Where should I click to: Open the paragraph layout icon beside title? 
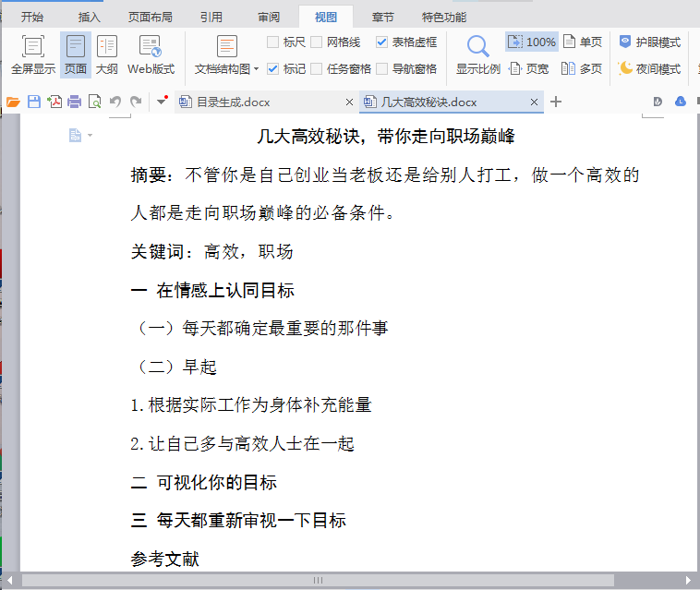tap(75, 135)
